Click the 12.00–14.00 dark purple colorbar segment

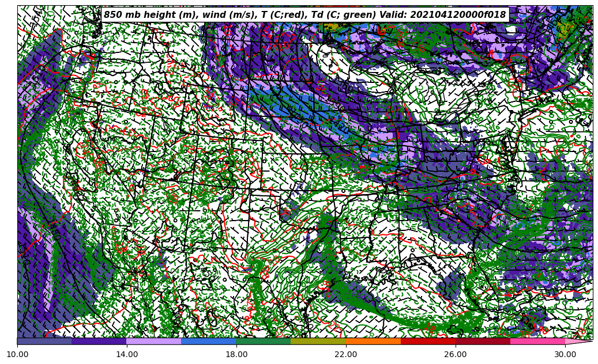tap(99, 341)
